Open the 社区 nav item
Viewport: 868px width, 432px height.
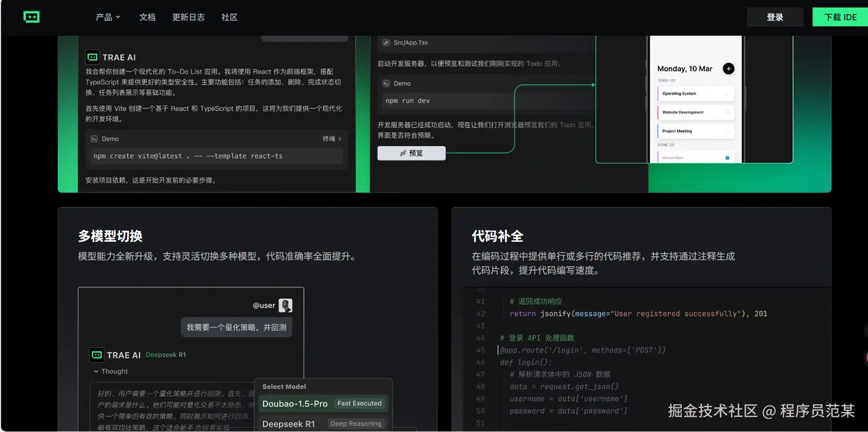coord(229,17)
